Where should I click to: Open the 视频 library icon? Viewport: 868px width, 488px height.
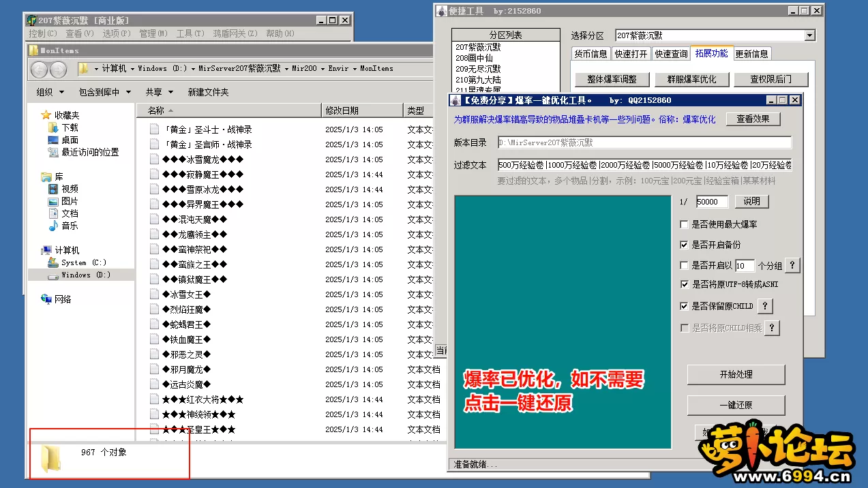click(53, 189)
